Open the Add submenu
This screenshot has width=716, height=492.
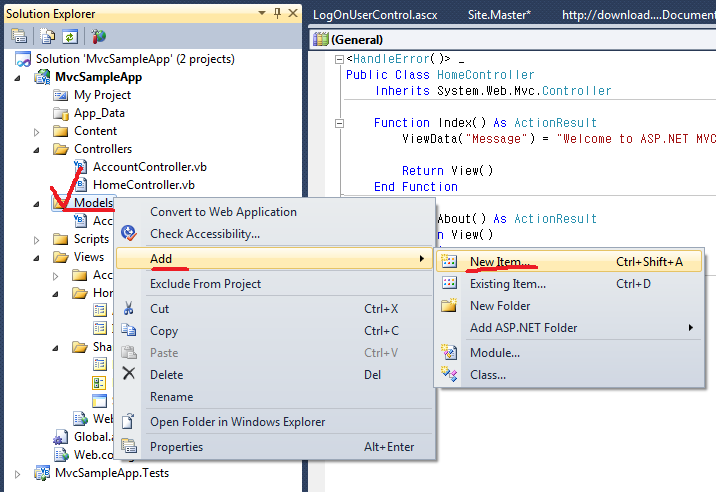pos(274,259)
